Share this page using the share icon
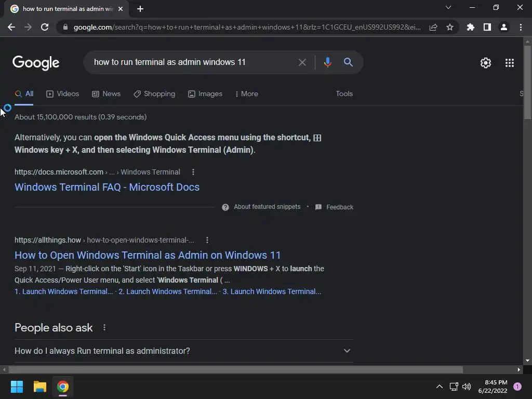532x399 pixels. (433, 27)
